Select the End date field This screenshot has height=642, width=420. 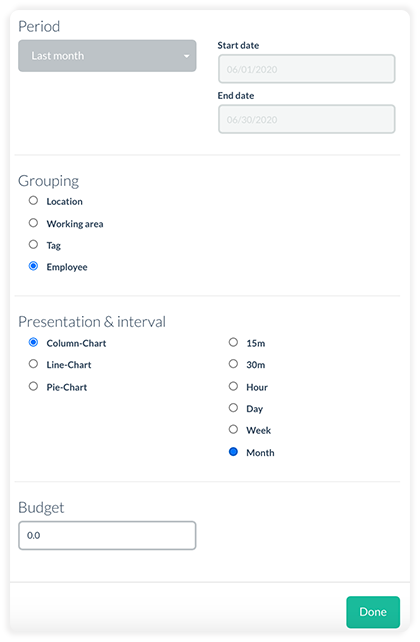(307, 119)
